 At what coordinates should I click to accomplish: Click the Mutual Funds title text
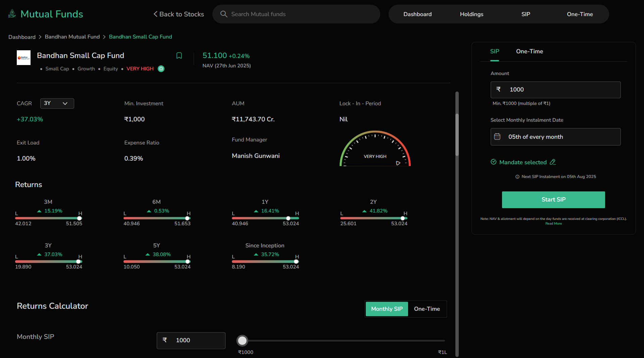[52, 14]
